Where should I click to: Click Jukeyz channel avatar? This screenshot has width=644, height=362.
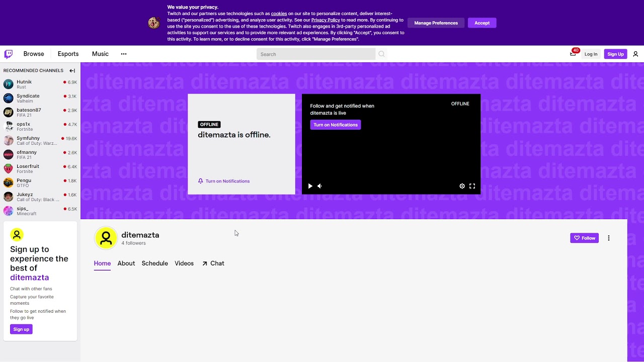point(9,197)
